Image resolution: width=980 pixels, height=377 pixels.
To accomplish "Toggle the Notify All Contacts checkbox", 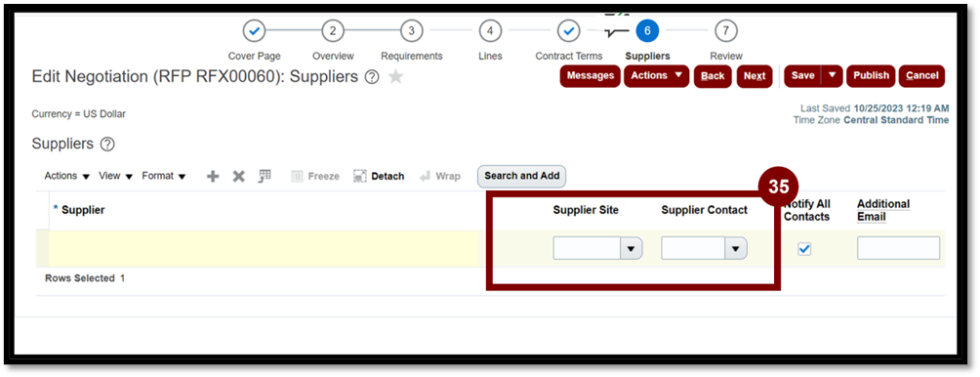I will (804, 249).
